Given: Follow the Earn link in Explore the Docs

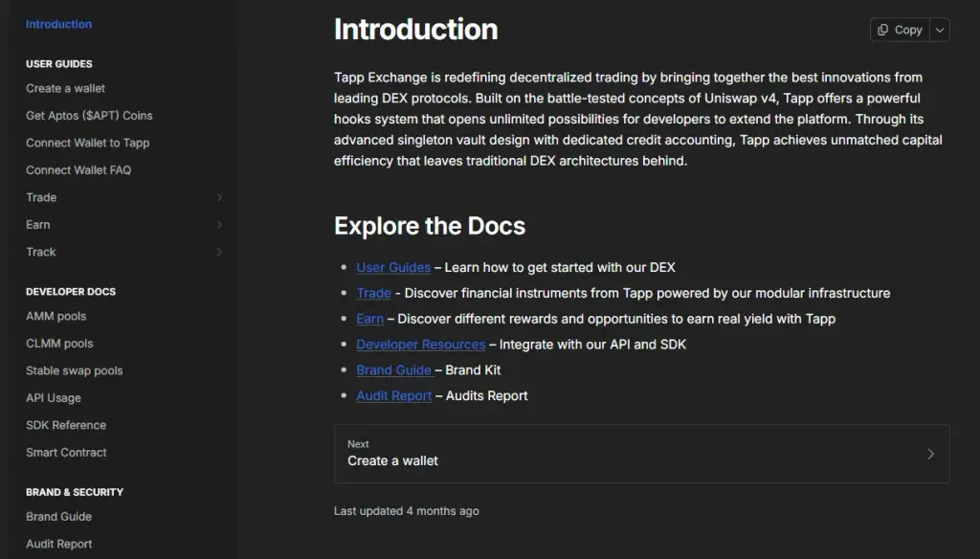Looking at the screenshot, I should pyautogui.click(x=370, y=319).
